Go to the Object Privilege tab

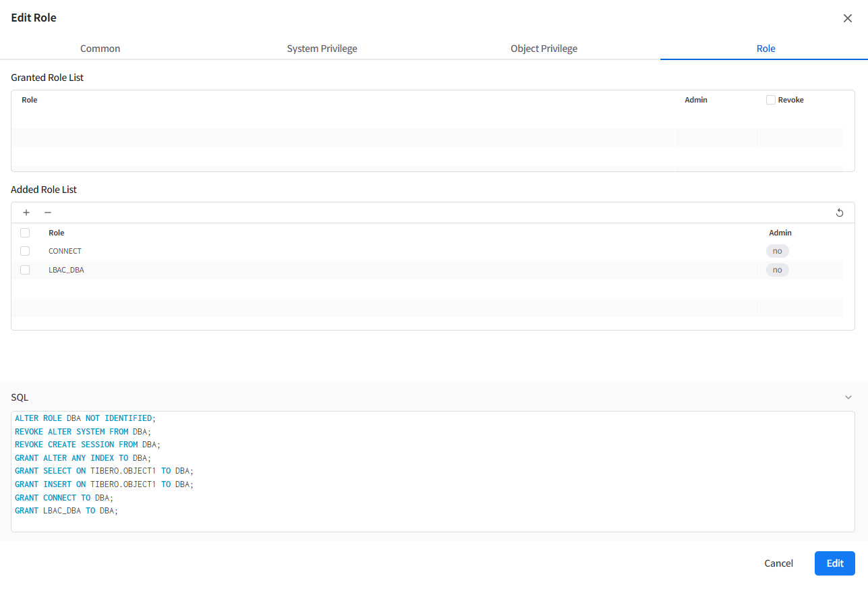pyautogui.click(x=544, y=49)
